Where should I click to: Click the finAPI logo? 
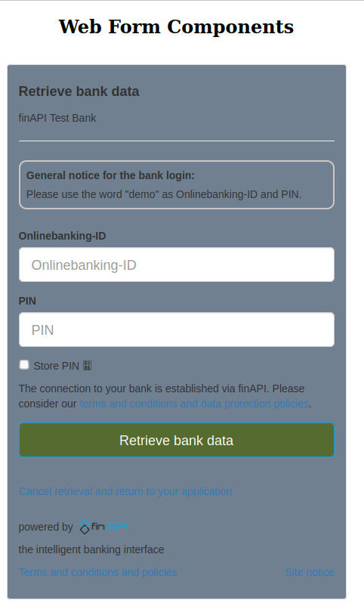[x=104, y=526]
